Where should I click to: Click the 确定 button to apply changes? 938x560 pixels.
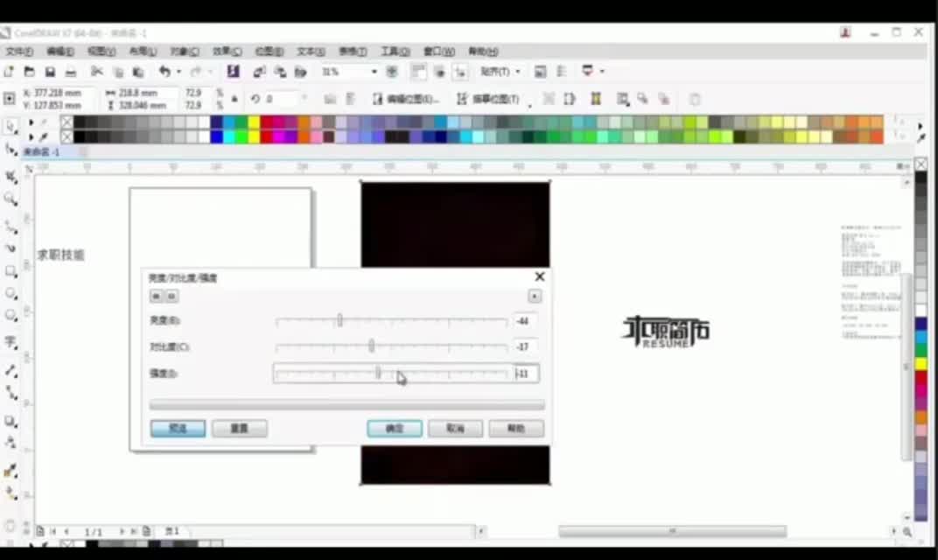click(x=394, y=428)
